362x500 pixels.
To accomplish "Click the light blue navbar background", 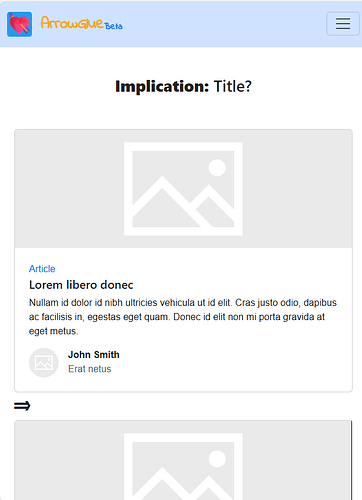I will [x=220, y=24].
